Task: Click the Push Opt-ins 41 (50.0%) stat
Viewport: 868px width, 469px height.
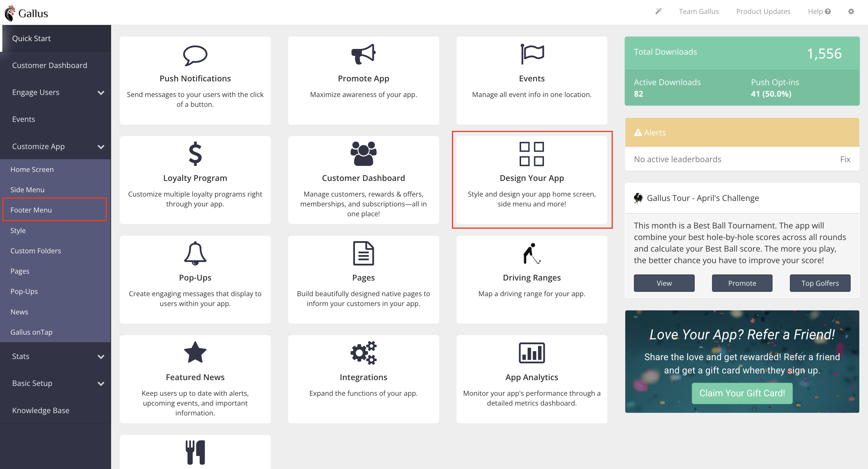Action: 775,88
